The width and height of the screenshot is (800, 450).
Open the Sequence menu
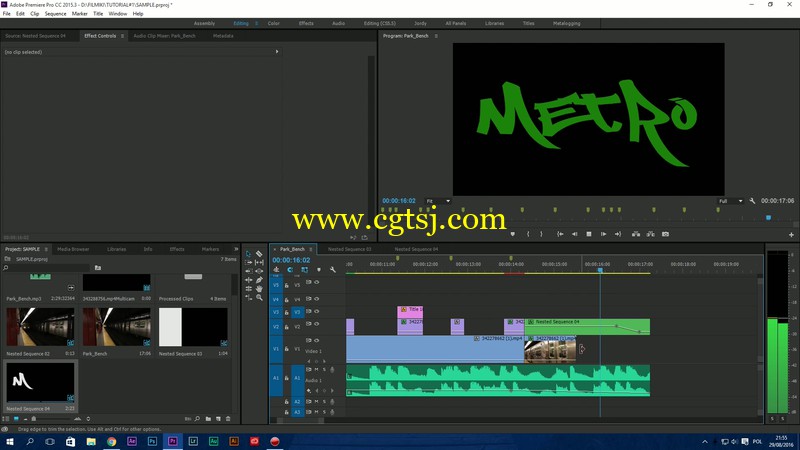(55, 14)
